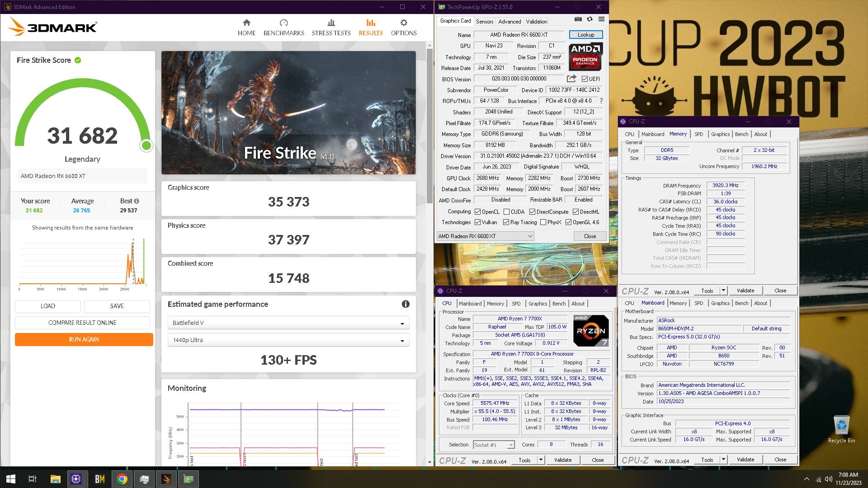Click the GPU-Z BIOS export share icon

pos(572,79)
